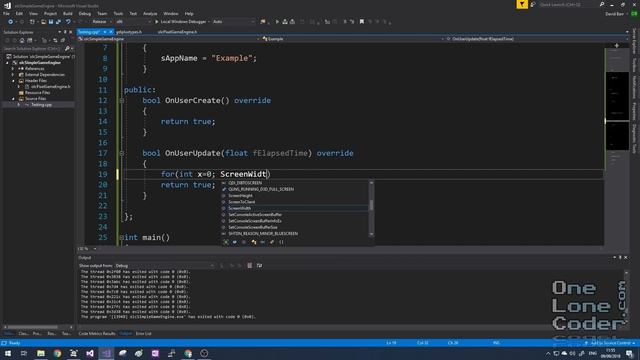Click Home icon in Solution Explorer toolbar

pos(22,40)
